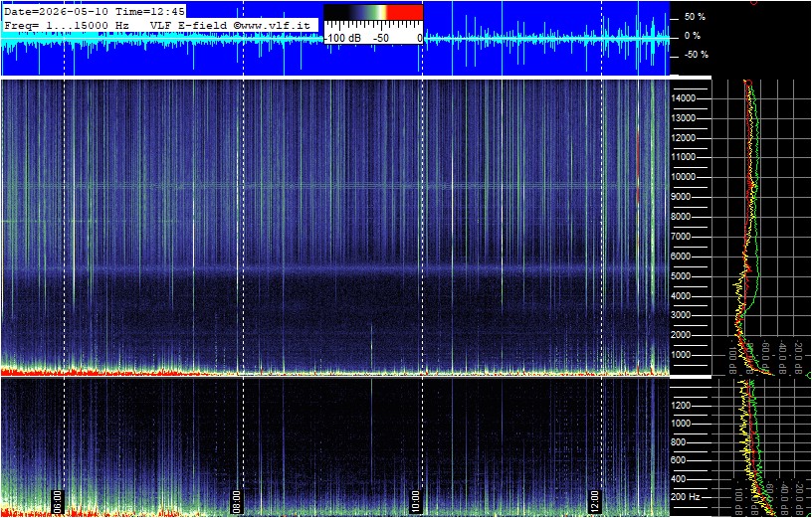This screenshot has height=518, width=812.
Task: Click the black end of the dB color scale
Action: click(x=336, y=12)
